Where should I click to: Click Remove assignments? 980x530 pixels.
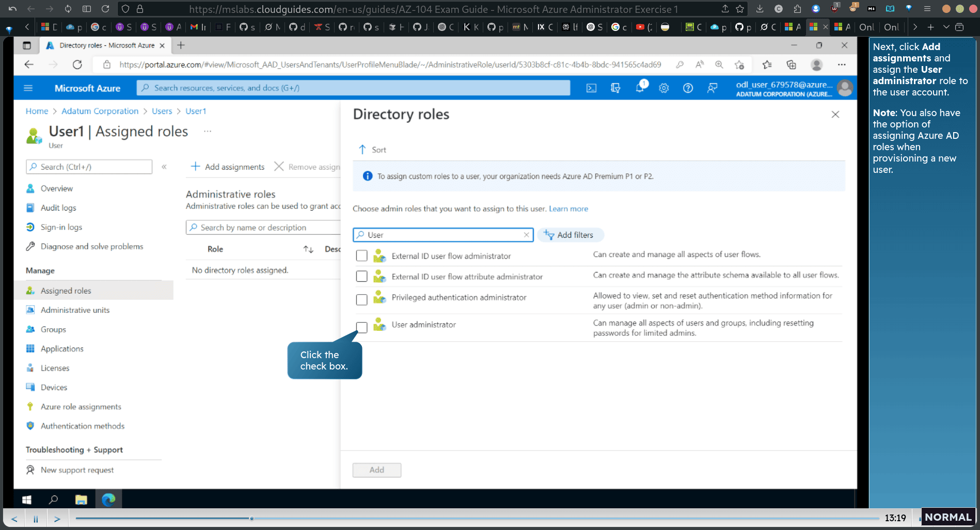coord(307,167)
